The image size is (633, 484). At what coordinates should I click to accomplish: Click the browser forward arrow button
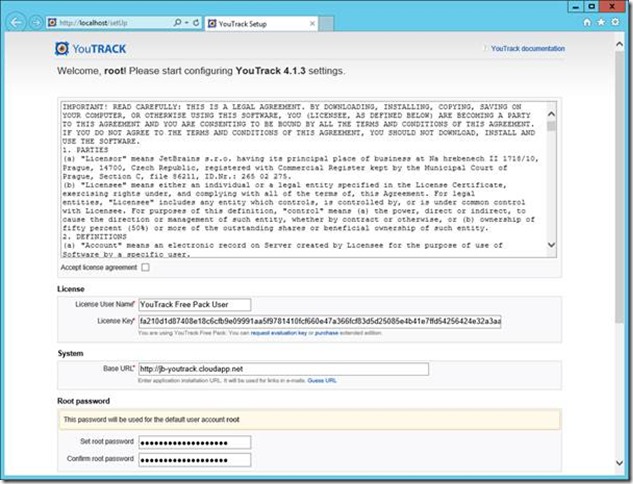click(x=36, y=23)
